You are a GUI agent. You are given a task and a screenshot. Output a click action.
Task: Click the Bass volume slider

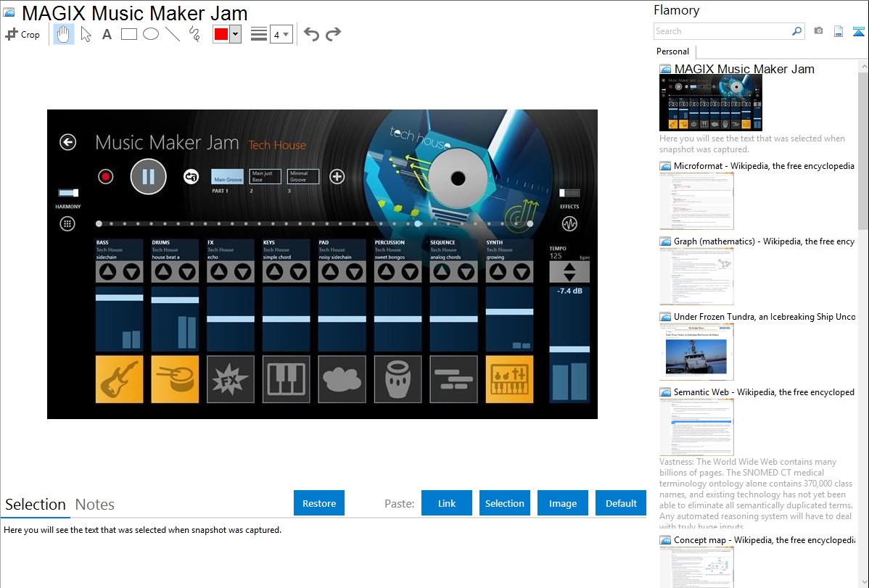(119, 297)
